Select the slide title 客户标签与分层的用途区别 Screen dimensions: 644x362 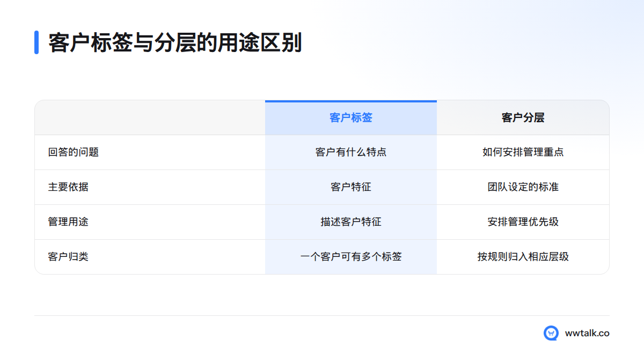[175, 42]
